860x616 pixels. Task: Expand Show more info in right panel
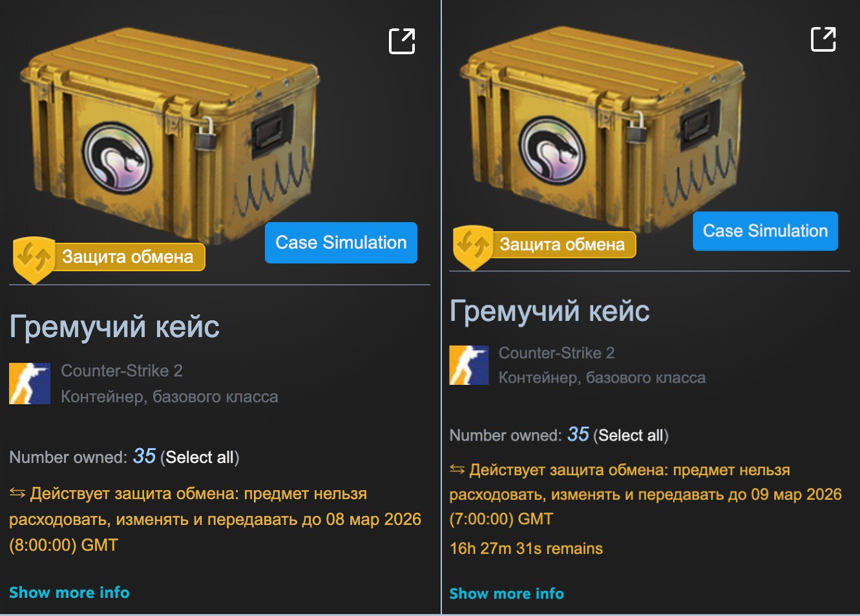(507, 593)
